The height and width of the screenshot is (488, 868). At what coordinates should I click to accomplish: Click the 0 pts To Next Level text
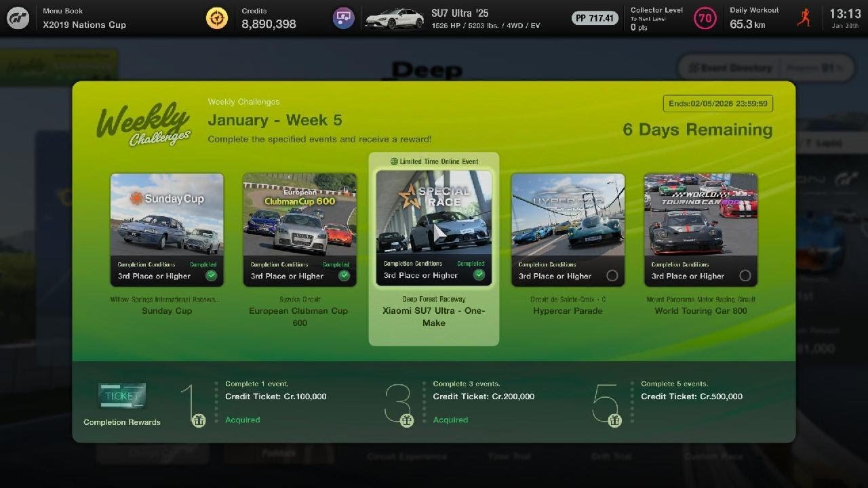(639, 28)
